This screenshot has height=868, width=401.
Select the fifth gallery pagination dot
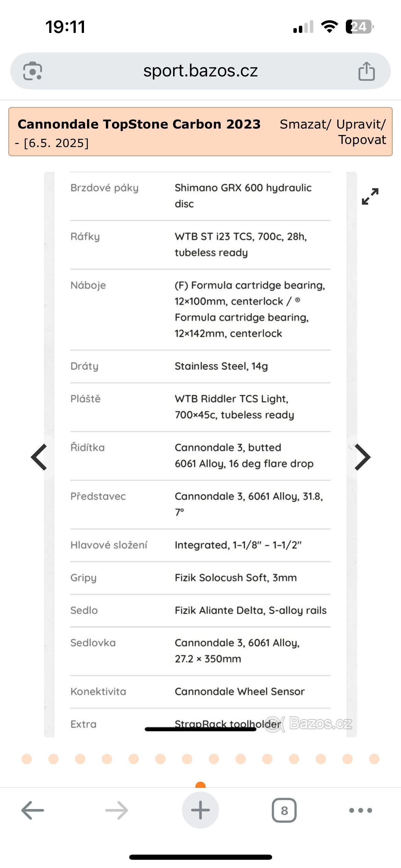[134, 759]
